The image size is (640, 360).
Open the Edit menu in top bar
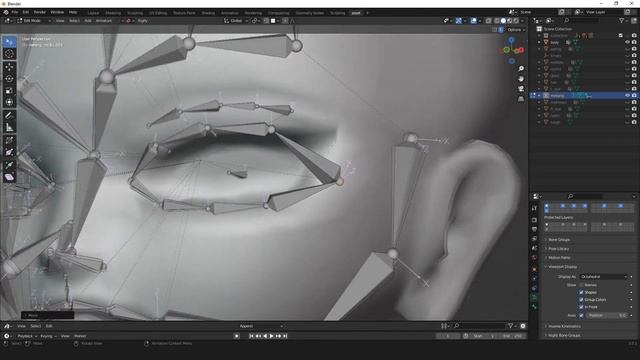tap(26, 12)
